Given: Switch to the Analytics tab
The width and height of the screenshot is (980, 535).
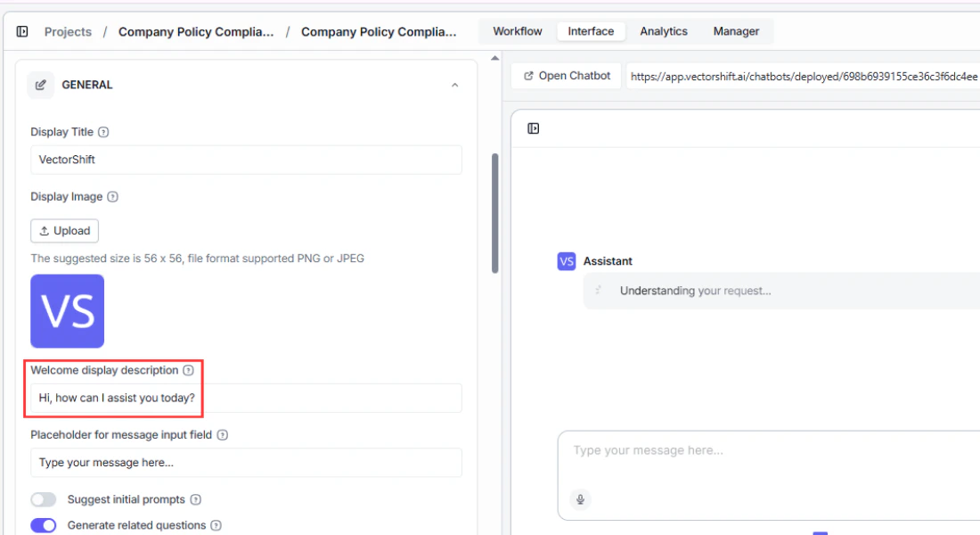Looking at the screenshot, I should click(x=663, y=31).
